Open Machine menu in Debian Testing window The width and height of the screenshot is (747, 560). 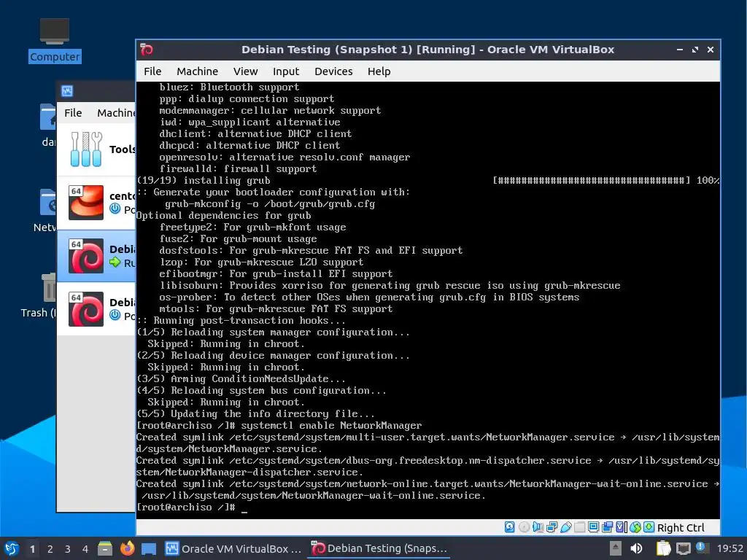click(197, 71)
